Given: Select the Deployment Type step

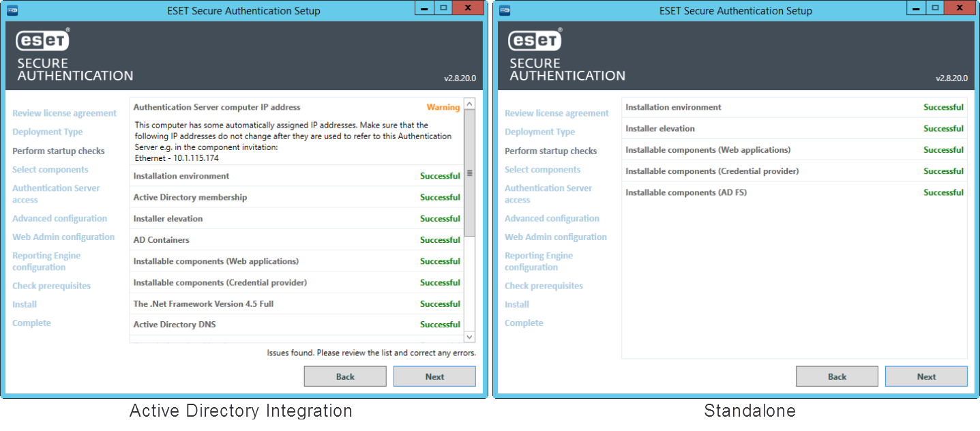Looking at the screenshot, I should [47, 132].
